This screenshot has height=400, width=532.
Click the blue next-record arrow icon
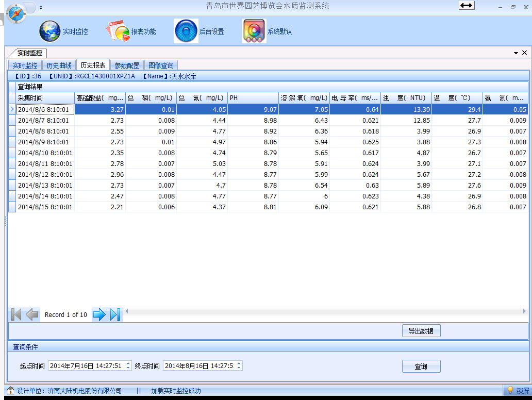pyautogui.click(x=99, y=314)
